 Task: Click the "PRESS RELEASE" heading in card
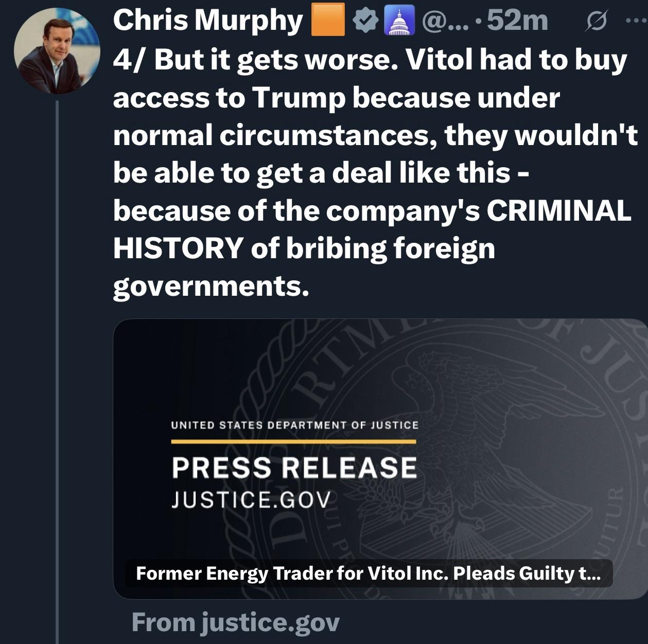pos(294,468)
